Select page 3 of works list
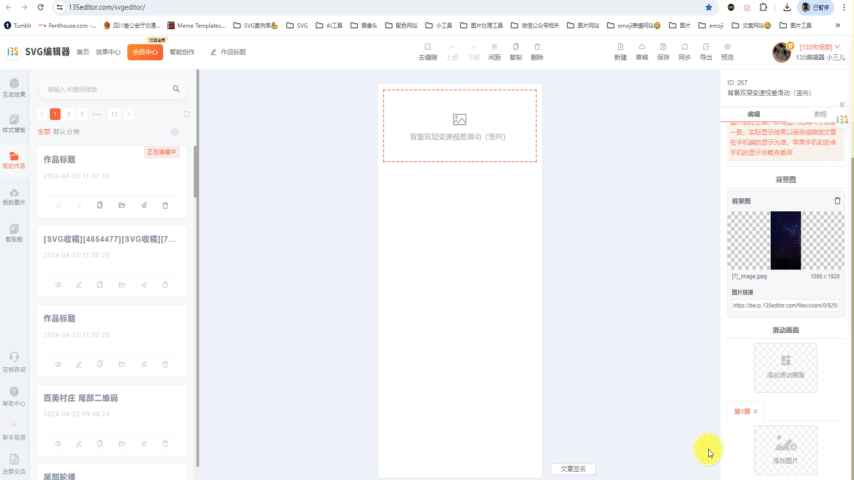The width and height of the screenshot is (854, 480). (82, 114)
